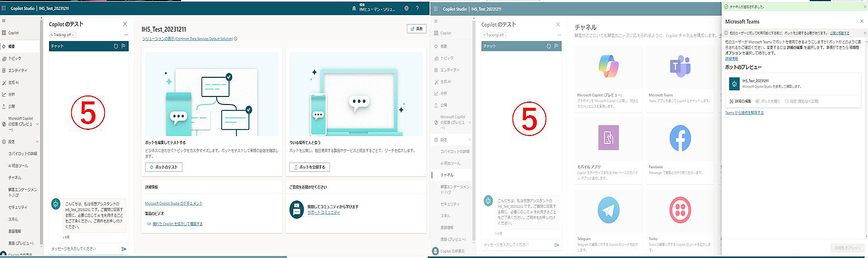
Task: Open 詳細情報 link in Teams panel
Action: [731, 58]
